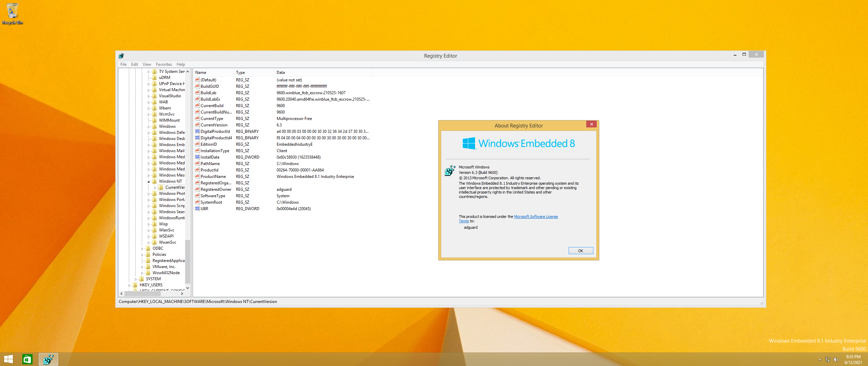Select the ProductName string value icon

[x=197, y=177]
